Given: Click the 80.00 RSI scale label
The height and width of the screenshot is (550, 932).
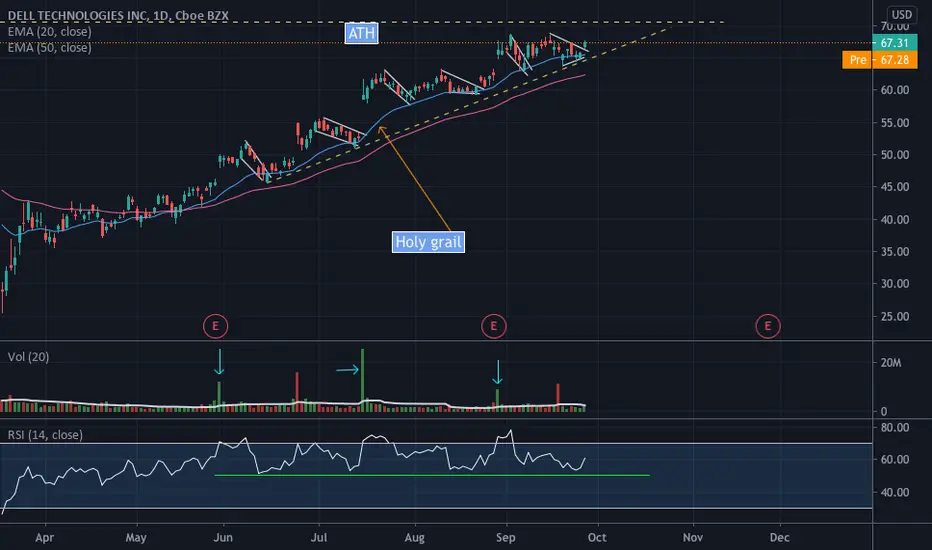Looking at the screenshot, I should (x=895, y=428).
